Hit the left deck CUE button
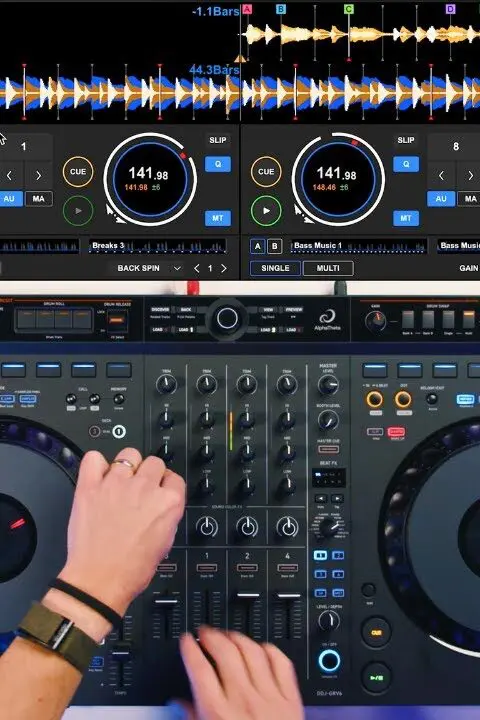480x720 pixels. [x=78, y=171]
